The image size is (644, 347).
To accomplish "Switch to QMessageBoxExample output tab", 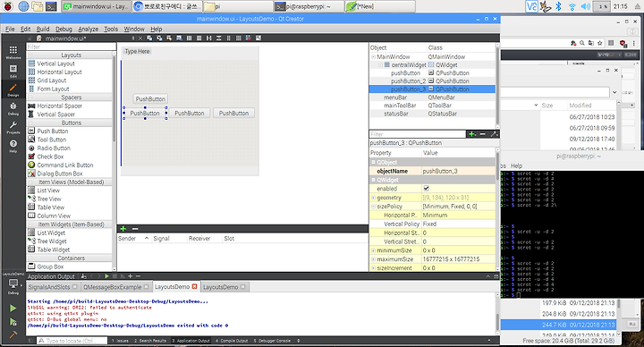I will click(112, 287).
